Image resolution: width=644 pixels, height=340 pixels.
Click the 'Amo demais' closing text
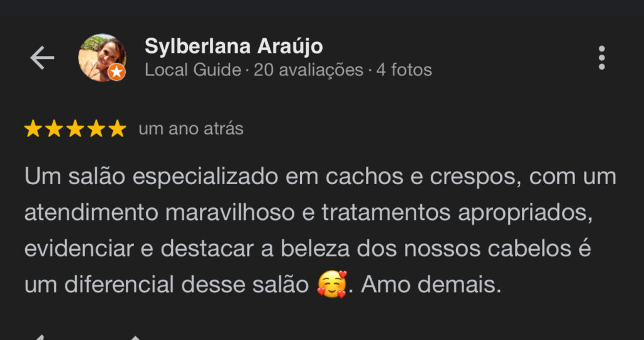431,285
